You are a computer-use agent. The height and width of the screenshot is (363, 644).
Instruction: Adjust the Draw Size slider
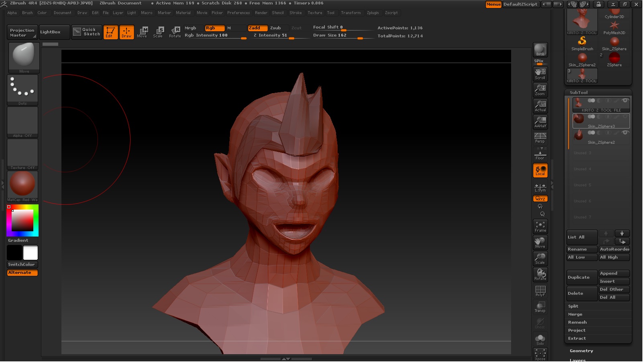344,36
